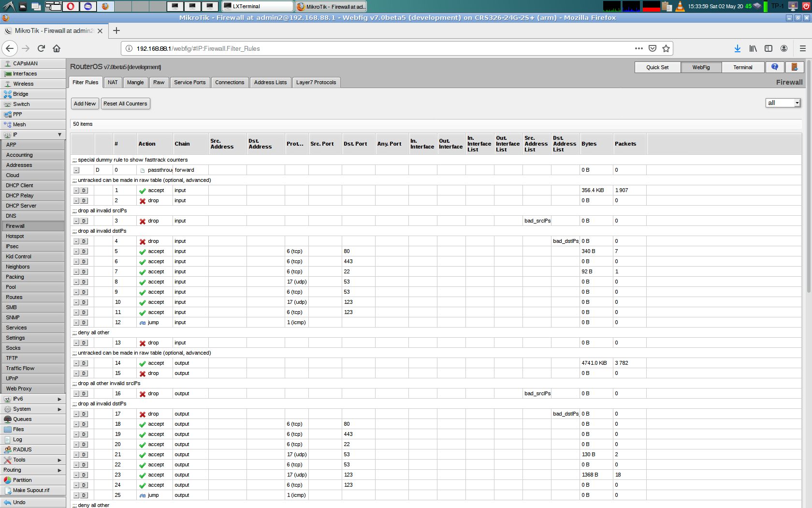
Task: Open CAPsMAN in the sidebar
Action: pyautogui.click(x=33, y=63)
